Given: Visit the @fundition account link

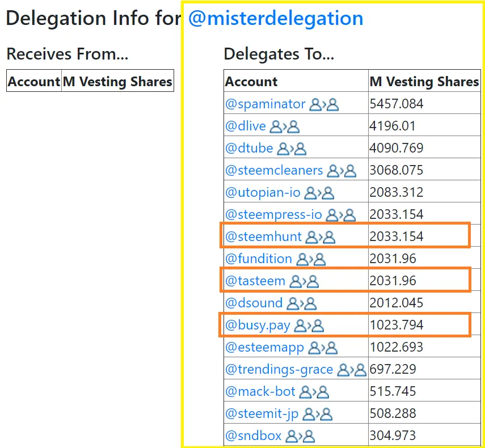Looking at the screenshot, I should click(259, 259).
